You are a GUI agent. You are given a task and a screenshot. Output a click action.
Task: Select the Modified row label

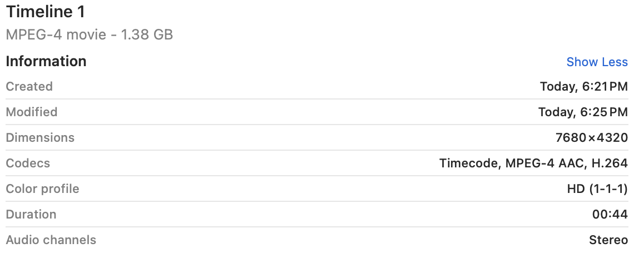[x=32, y=112]
